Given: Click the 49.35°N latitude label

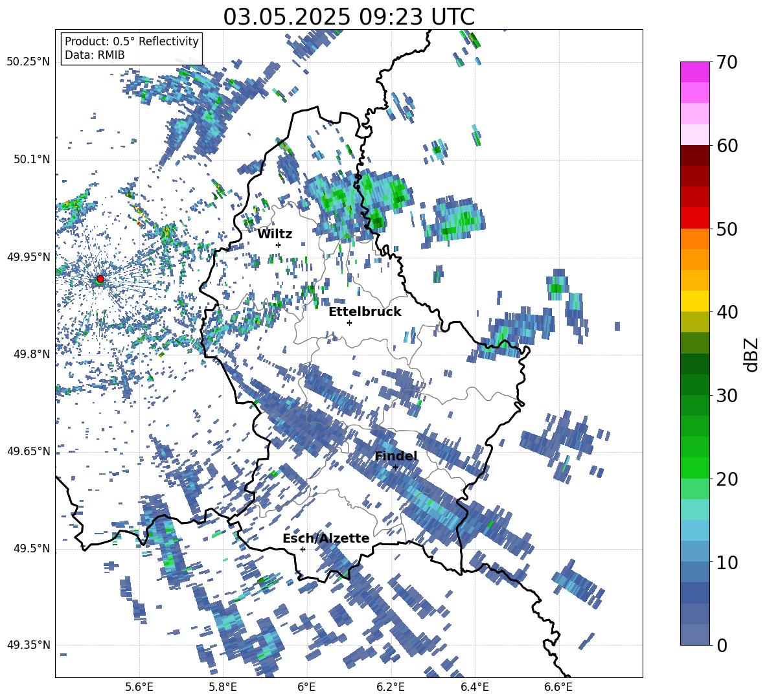Looking at the screenshot, I should pyautogui.click(x=29, y=645).
